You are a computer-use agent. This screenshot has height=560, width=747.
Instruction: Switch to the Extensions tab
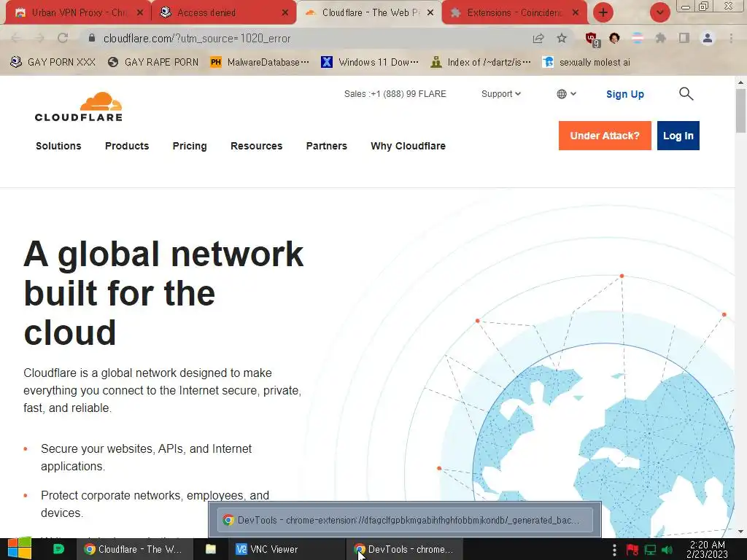(x=514, y=13)
